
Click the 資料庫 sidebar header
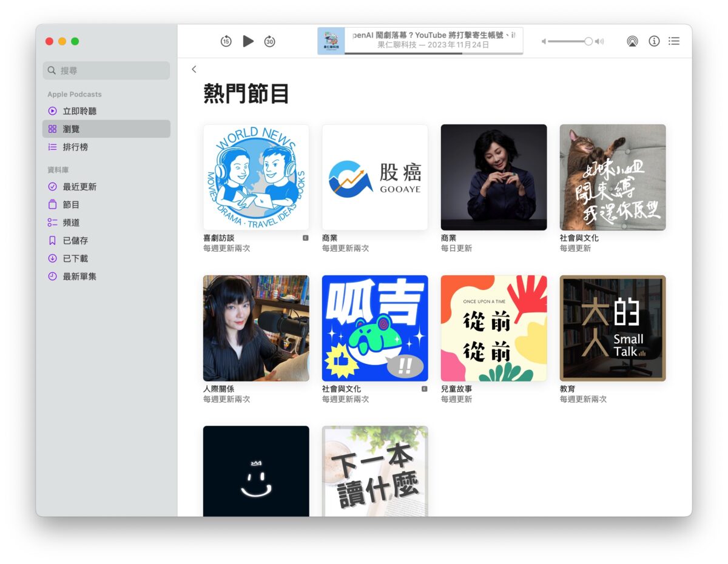[x=57, y=170]
